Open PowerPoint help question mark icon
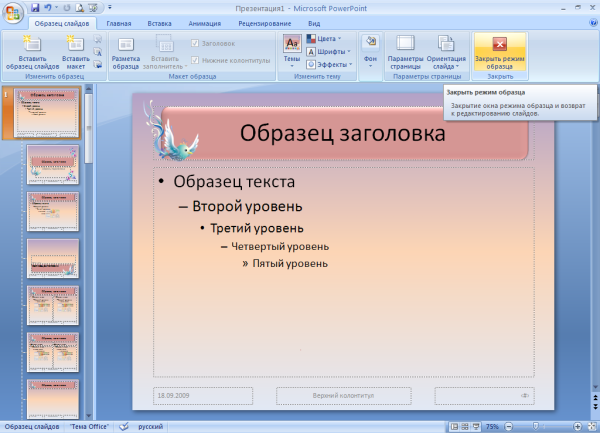The width and height of the screenshot is (600, 433). (x=593, y=23)
